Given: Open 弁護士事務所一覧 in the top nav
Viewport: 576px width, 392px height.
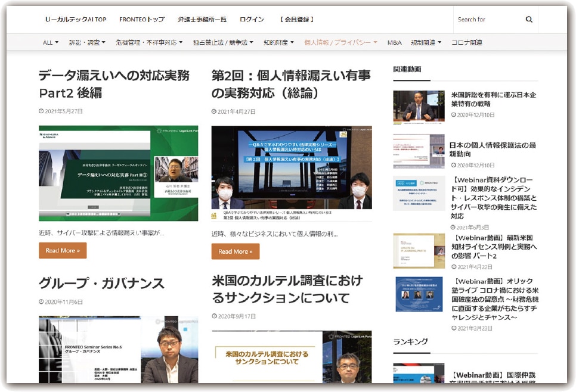Looking at the screenshot, I should tap(202, 20).
